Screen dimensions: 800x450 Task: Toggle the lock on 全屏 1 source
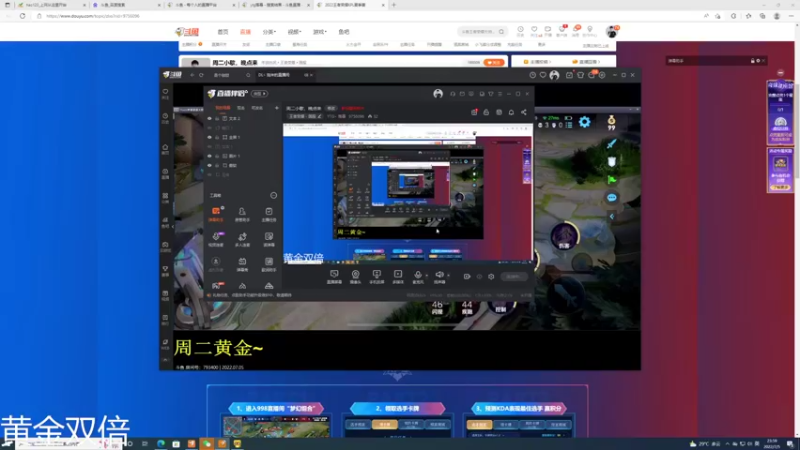coord(217,137)
